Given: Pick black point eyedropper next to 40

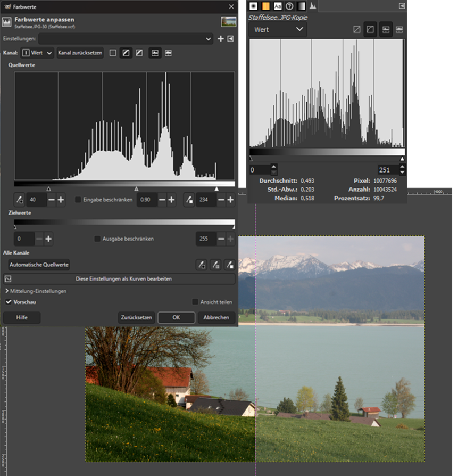Looking at the screenshot, I should 20,200.
